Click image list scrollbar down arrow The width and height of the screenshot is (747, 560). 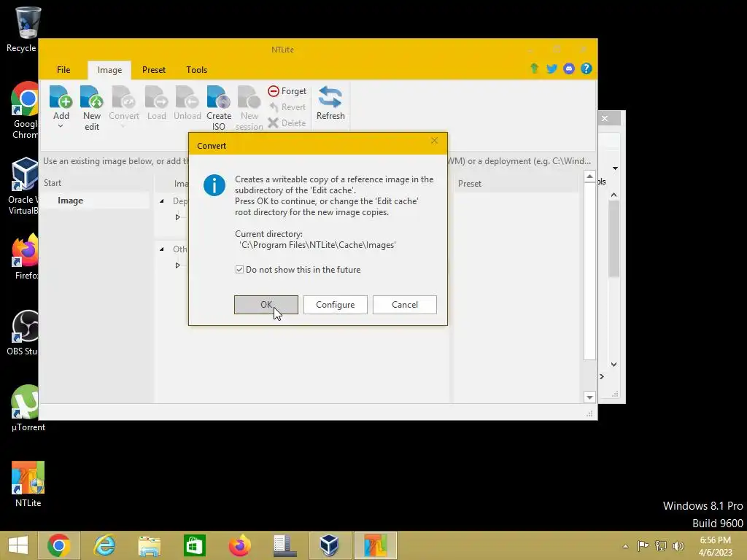589,397
